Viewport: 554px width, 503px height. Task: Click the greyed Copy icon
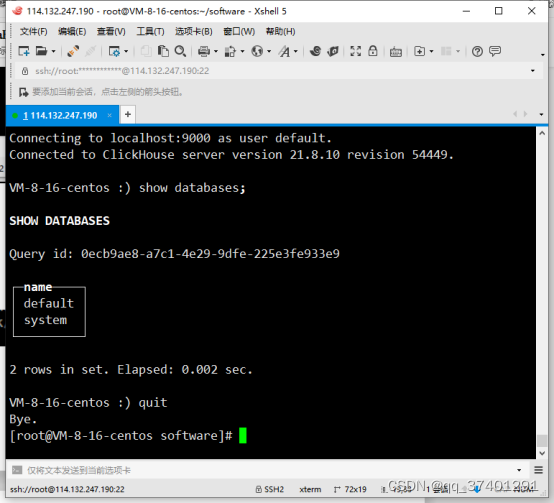pyautogui.click(x=146, y=51)
